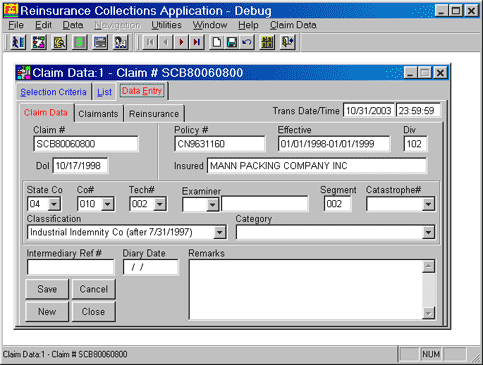Click Remarks scrollbar down arrow
This screenshot has width=483, height=365.
pyautogui.click(x=428, y=313)
